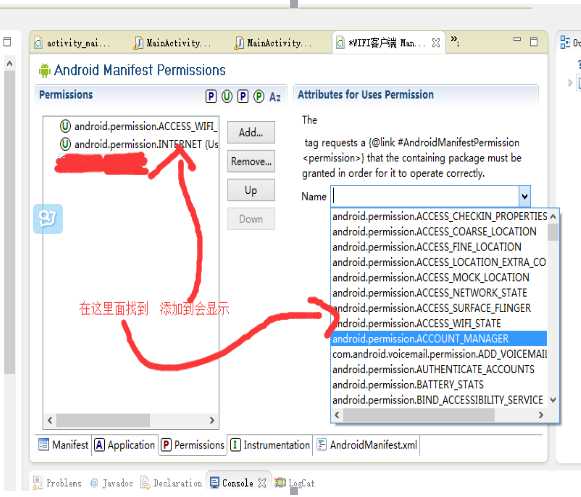The width and height of the screenshot is (581, 497).
Task: Switch to the second MainActivity editor tab
Action: [x=273, y=43]
